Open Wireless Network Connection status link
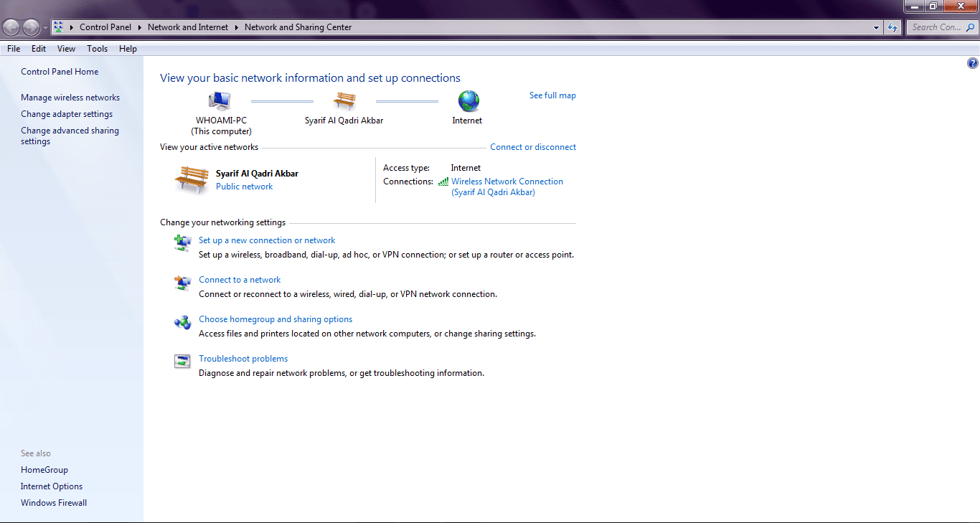This screenshot has height=523, width=980. [x=507, y=187]
